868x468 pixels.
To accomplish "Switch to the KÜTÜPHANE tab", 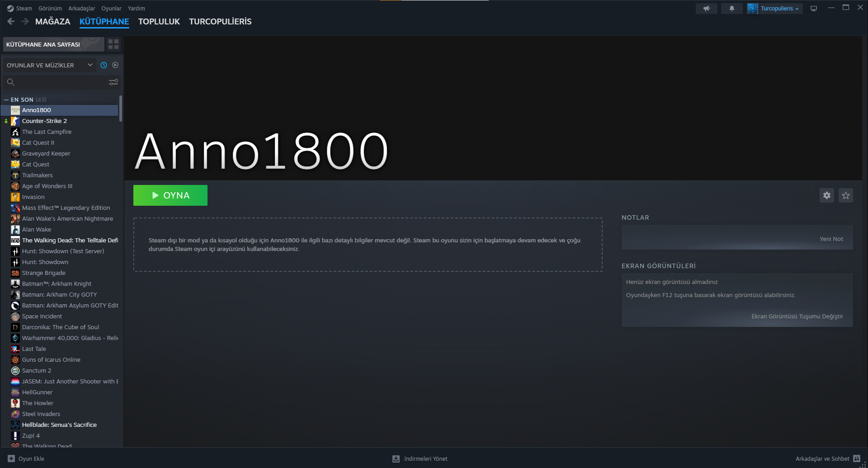I will (104, 21).
